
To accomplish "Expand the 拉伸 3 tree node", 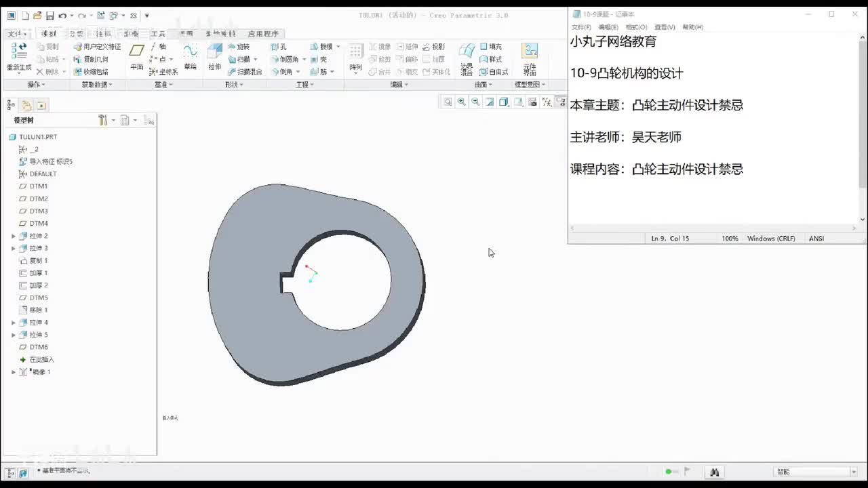I will click(x=14, y=248).
